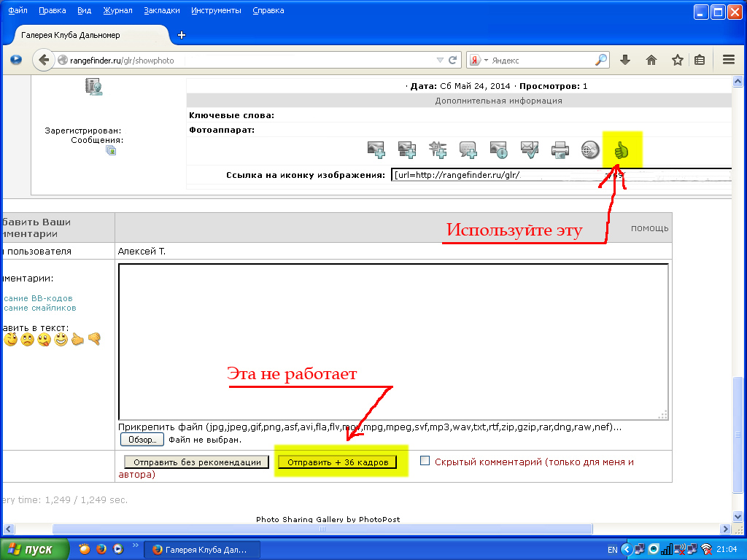
Task: Open the Файл menu
Action: 18,10
